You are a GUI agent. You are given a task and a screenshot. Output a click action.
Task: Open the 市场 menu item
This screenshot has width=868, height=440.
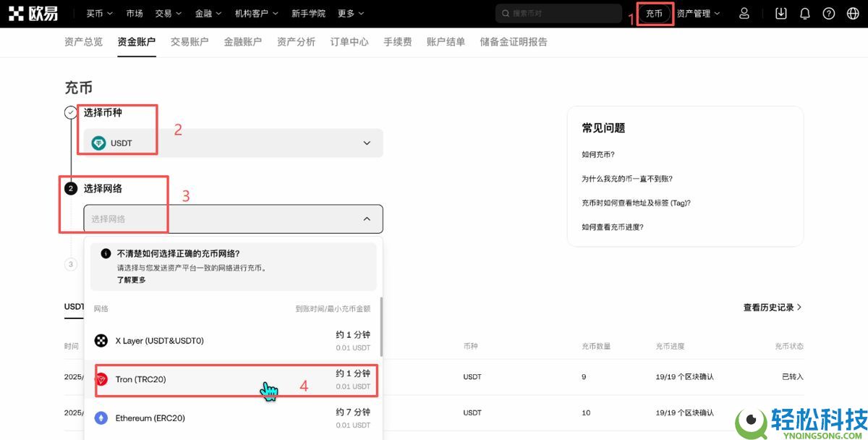coord(135,13)
